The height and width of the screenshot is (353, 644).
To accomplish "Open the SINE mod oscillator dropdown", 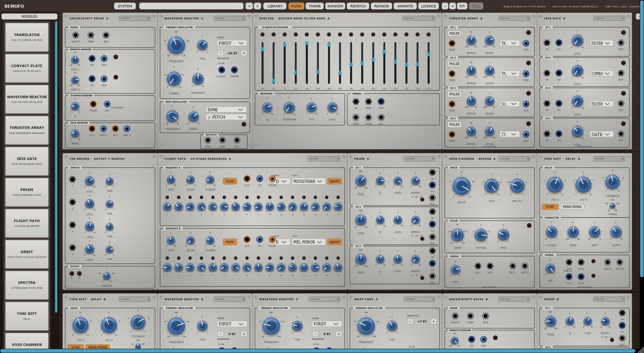I will coord(226,109).
